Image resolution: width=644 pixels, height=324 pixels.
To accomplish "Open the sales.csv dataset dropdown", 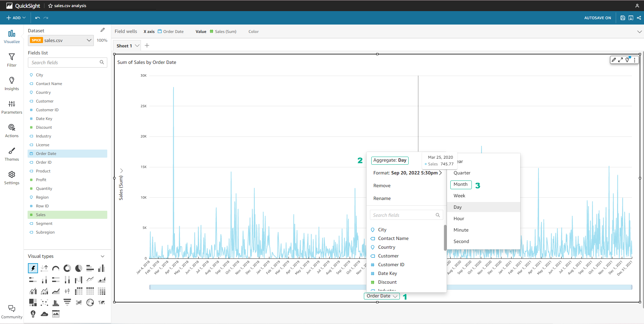I will tap(61, 40).
